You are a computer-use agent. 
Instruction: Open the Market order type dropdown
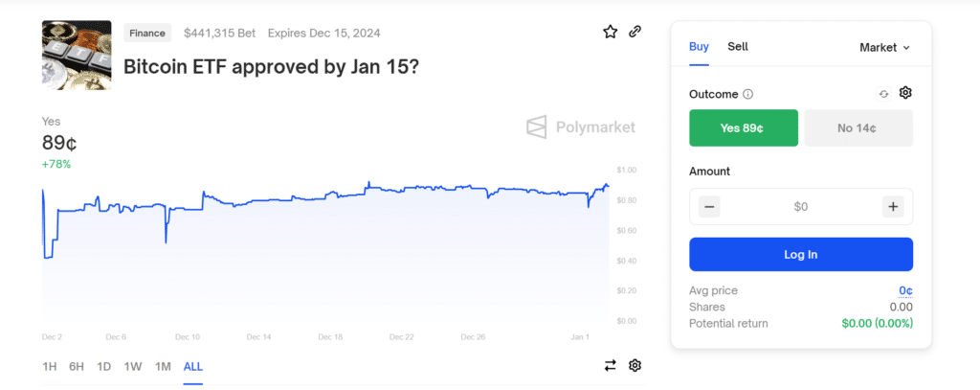tap(884, 48)
